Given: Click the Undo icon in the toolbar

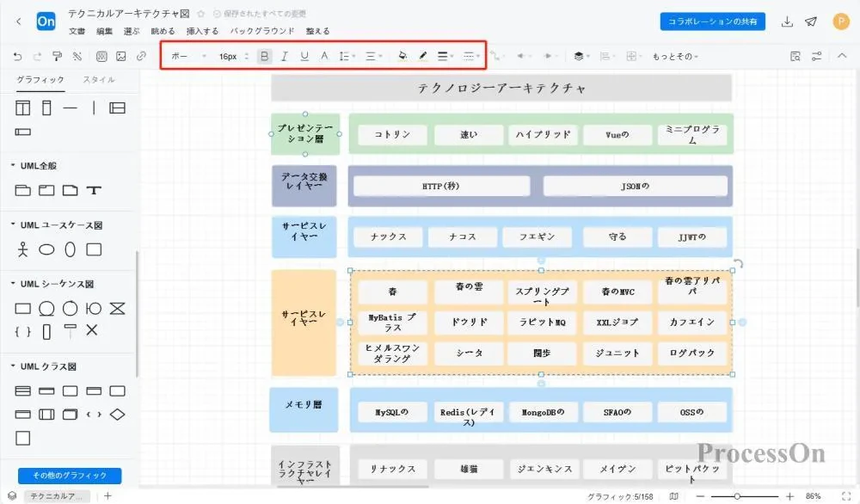Looking at the screenshot, I should coord(18,56).
